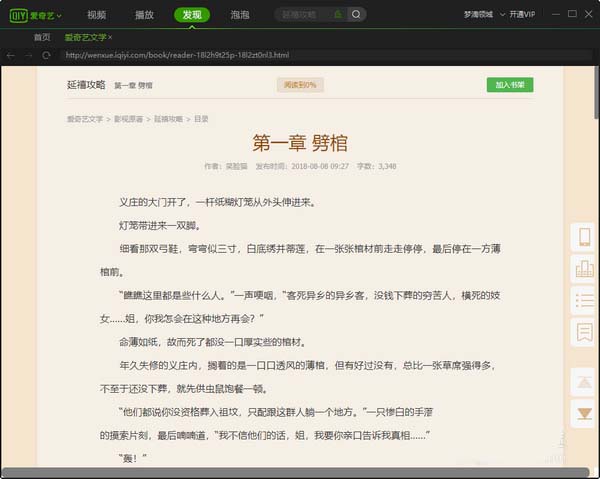Click the iQIYI logo icon
Image resolution: width=600 pixels, height=479 pixels.
coord(18,15)
